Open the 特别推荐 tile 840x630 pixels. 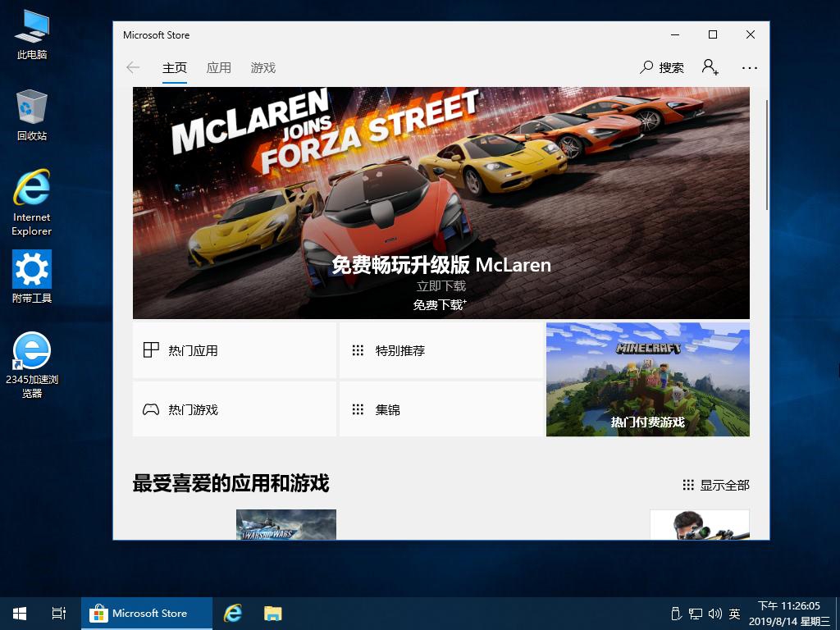441,350
